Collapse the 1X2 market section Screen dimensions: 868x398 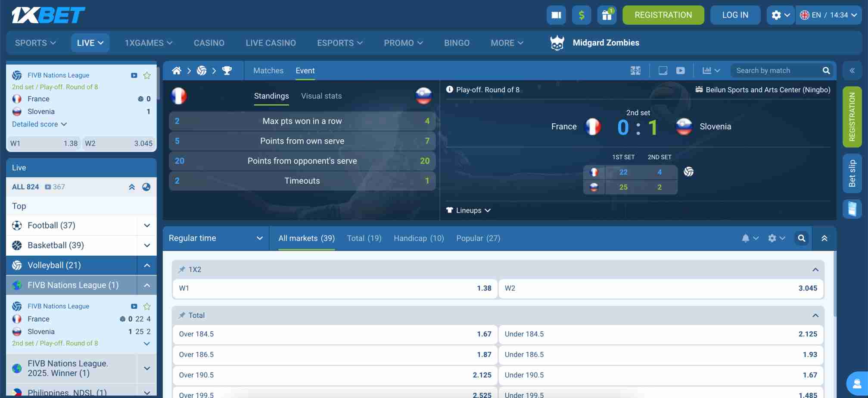(815, 270)
